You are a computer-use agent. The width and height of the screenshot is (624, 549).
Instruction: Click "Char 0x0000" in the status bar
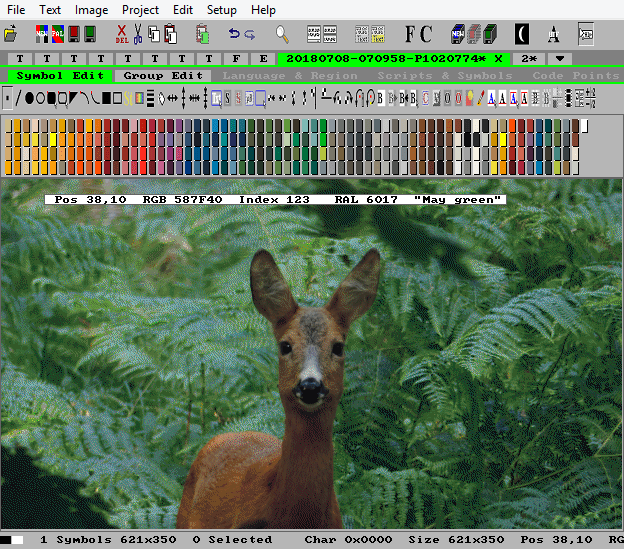click(348, 540)
